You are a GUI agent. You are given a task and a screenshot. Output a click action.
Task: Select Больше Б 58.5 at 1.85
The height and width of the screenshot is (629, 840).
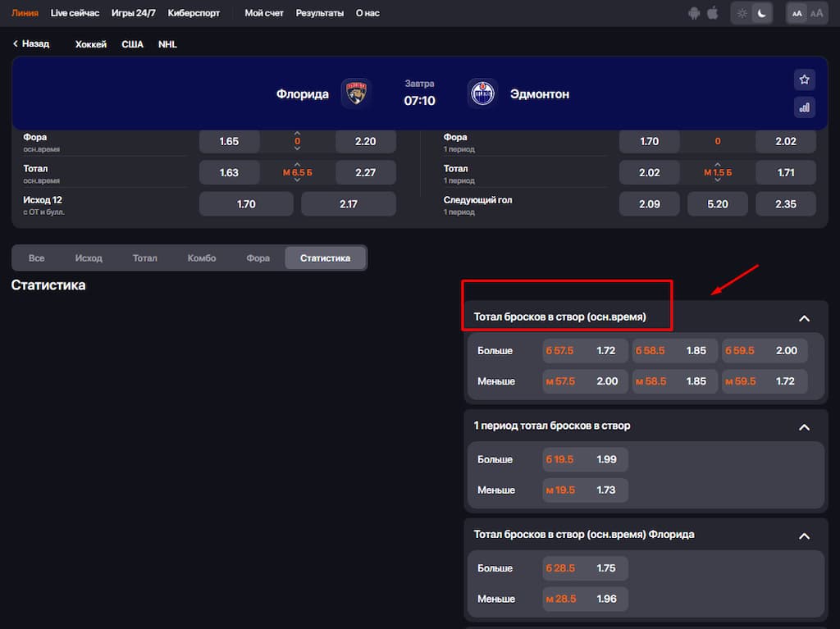click(674, 351)
